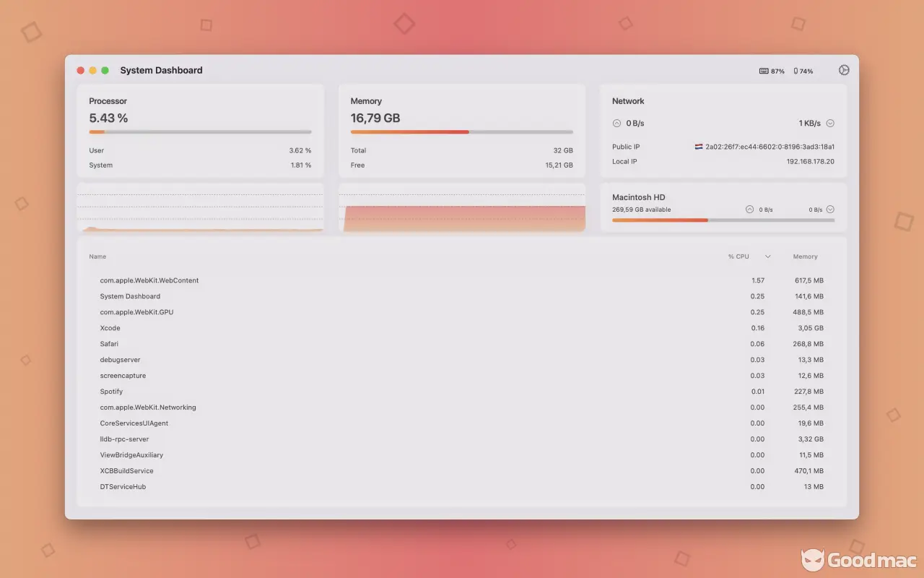Click the Processor usage progress bar
Image resolution: width=924 pixels, height=578 pixels.
tap(200, 132)
